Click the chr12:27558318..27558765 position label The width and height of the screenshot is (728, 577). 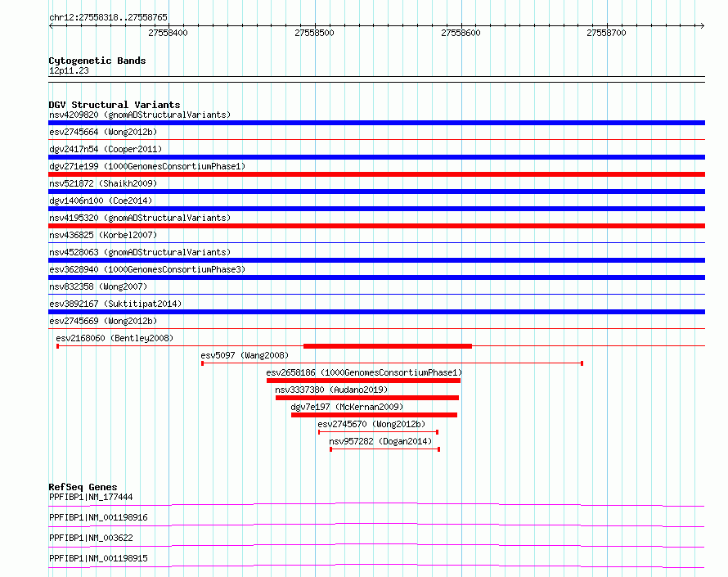tap(108, 18)
